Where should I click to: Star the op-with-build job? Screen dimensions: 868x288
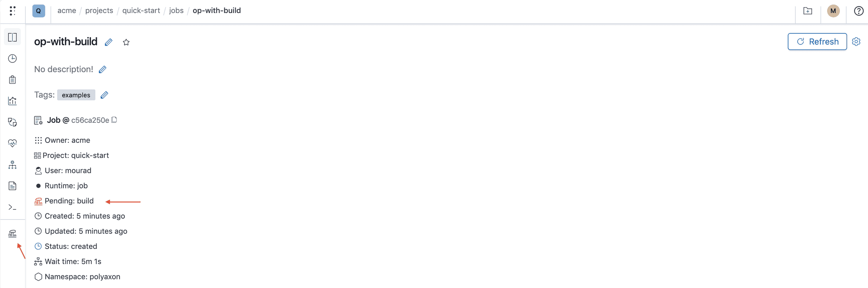point(126,42)
